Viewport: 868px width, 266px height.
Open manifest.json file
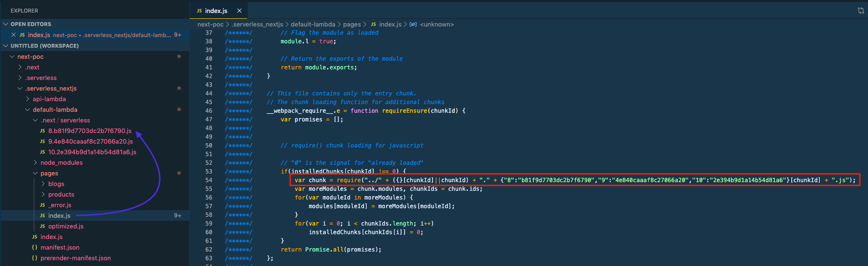tap(60, 247)
